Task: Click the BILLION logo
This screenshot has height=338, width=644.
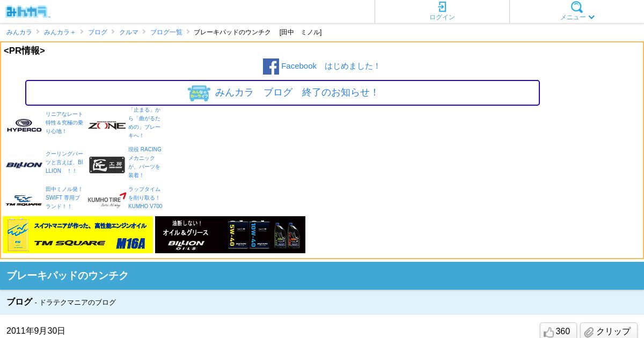Action: point(24,165)
